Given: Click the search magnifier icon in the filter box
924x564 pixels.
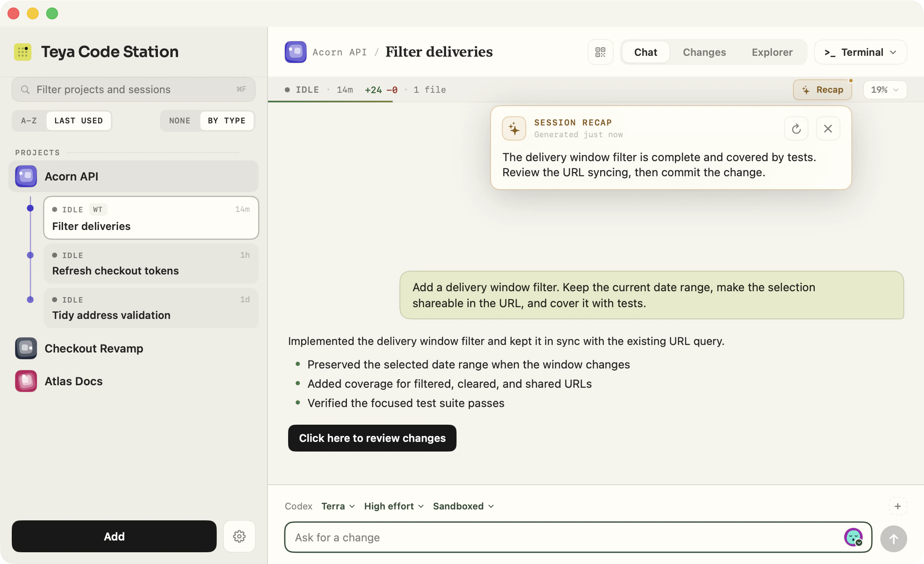Looking at the screenshot, I should (25, 90).
